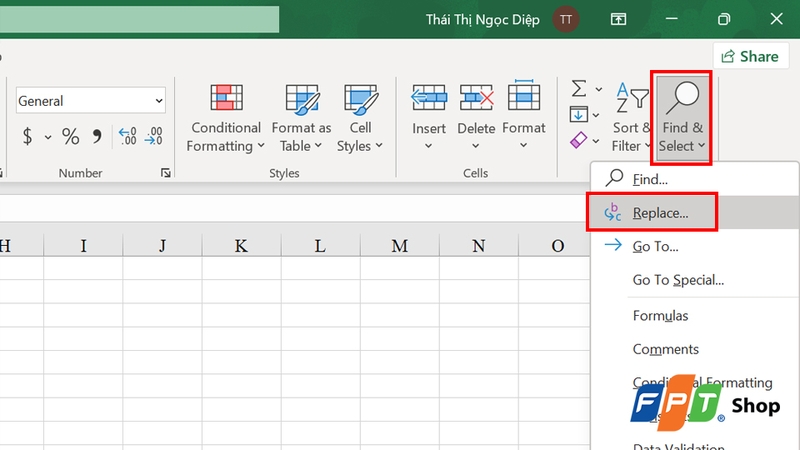Screen dimensions: 800x450
Task: Click the Clear eraser icon
Action: [x=579, y=140]
